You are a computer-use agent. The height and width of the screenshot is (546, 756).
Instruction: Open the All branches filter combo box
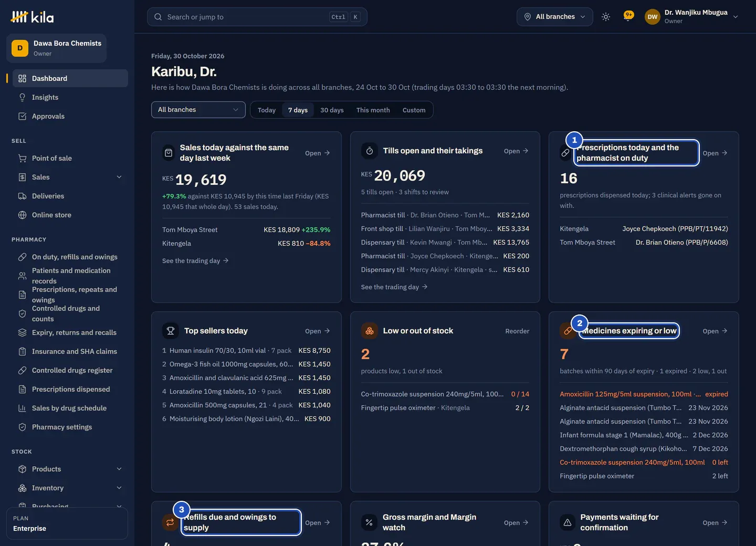coord(198,110)
